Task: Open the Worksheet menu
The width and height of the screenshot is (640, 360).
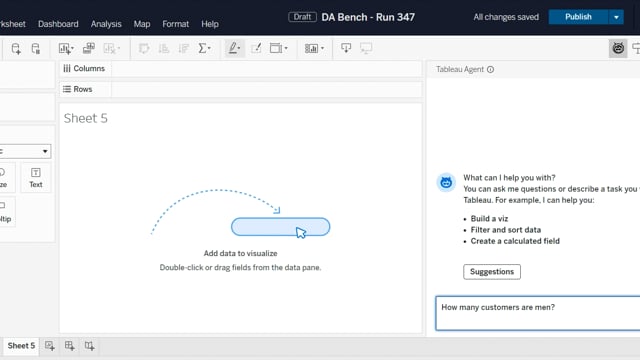Action: tap(13, 24)
